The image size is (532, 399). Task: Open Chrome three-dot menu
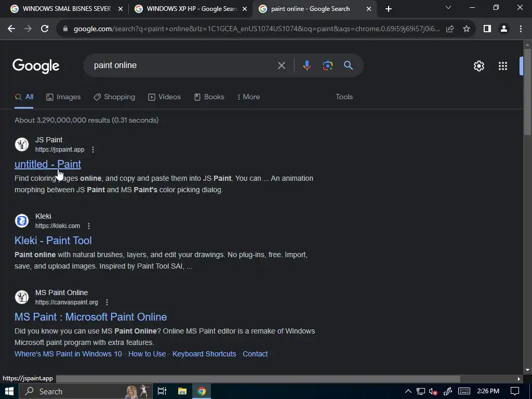point(521,29)
